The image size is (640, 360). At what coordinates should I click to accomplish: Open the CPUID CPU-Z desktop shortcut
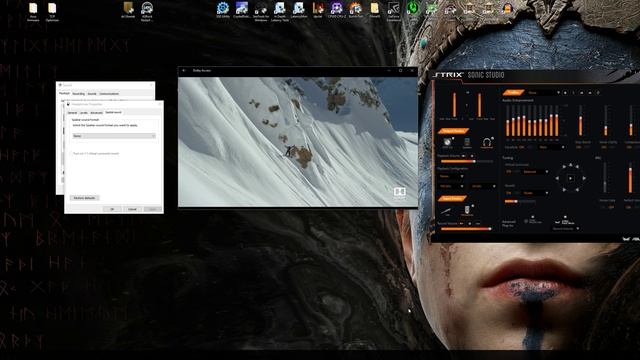(336, 10)
